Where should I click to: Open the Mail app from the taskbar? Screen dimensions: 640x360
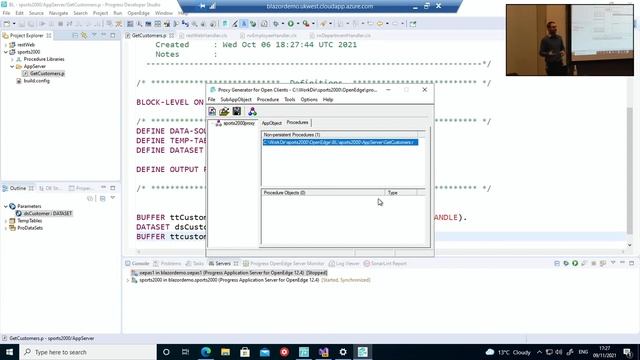(264, 352)
